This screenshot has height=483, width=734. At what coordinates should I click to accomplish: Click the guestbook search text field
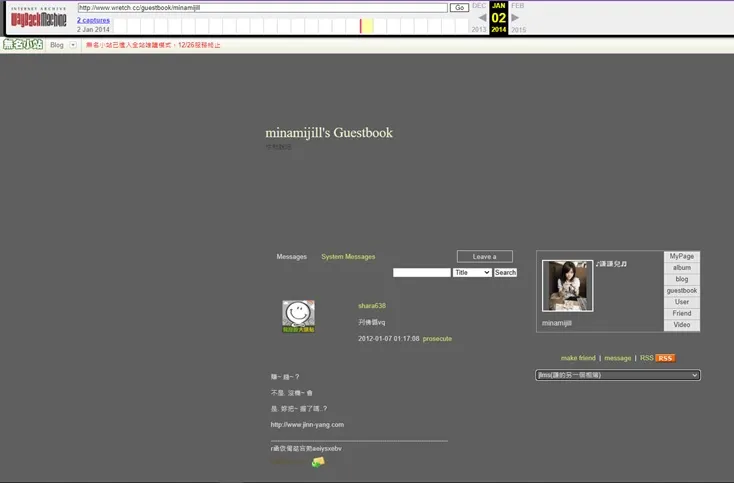tap(422, 272)
